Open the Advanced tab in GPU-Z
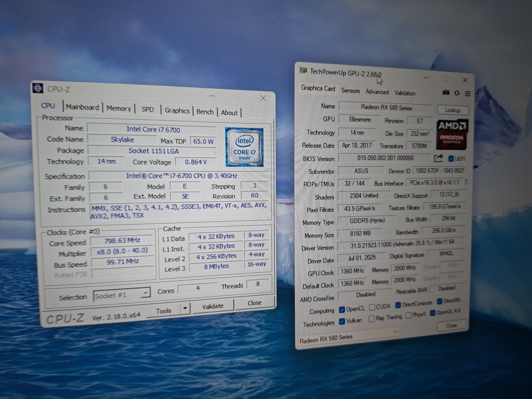The height and width of the screenshot is (399, 532). (377, 92)
